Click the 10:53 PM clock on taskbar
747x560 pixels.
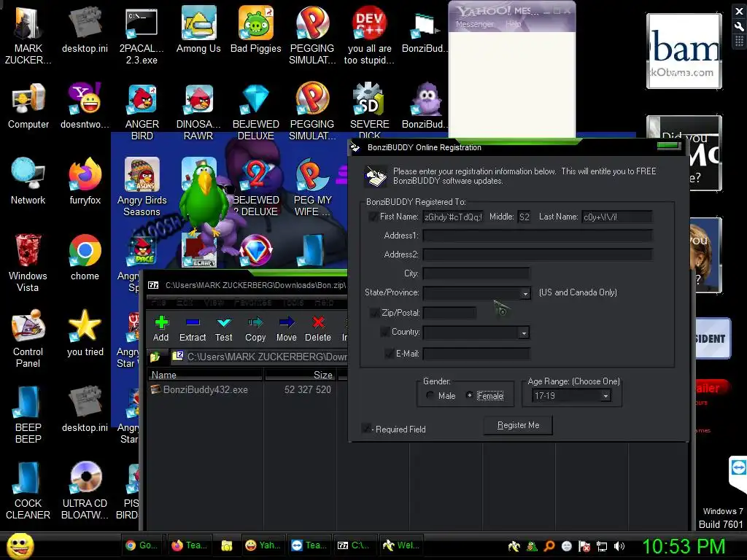[684, 547]
